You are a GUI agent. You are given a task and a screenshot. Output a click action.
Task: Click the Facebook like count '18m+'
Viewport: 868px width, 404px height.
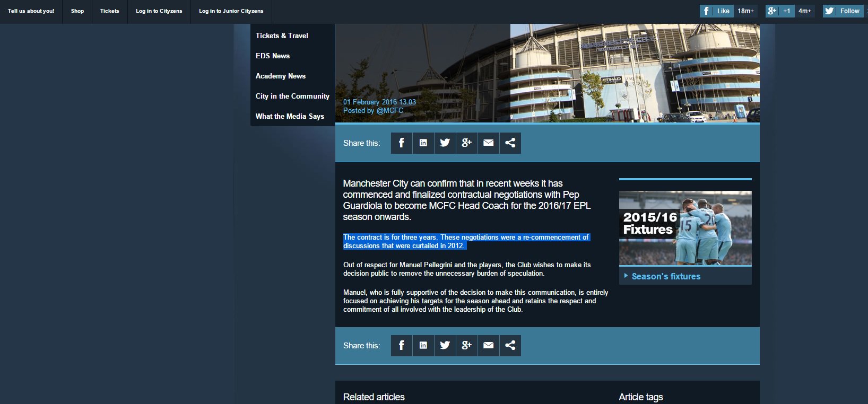click(745, 11)
